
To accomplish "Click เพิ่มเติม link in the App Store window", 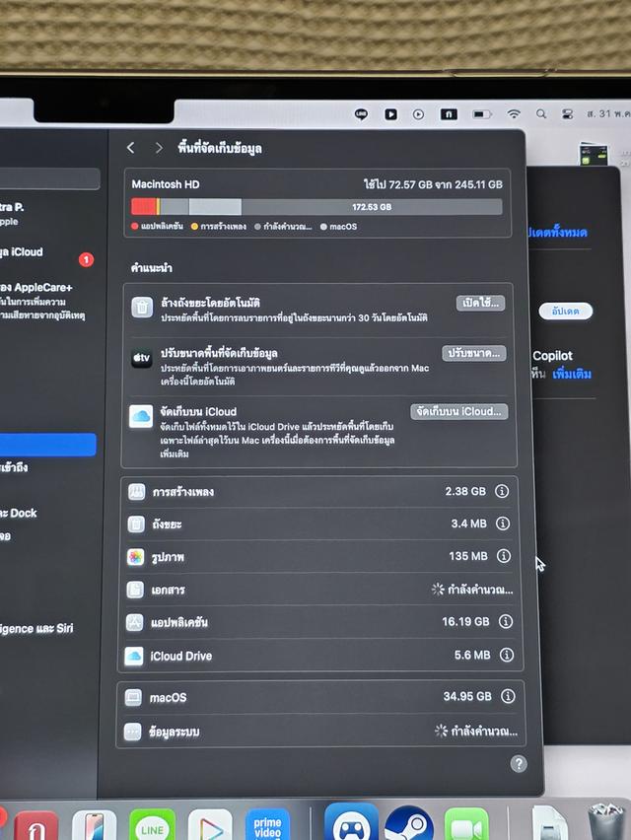I will click(x=572, y=374).
